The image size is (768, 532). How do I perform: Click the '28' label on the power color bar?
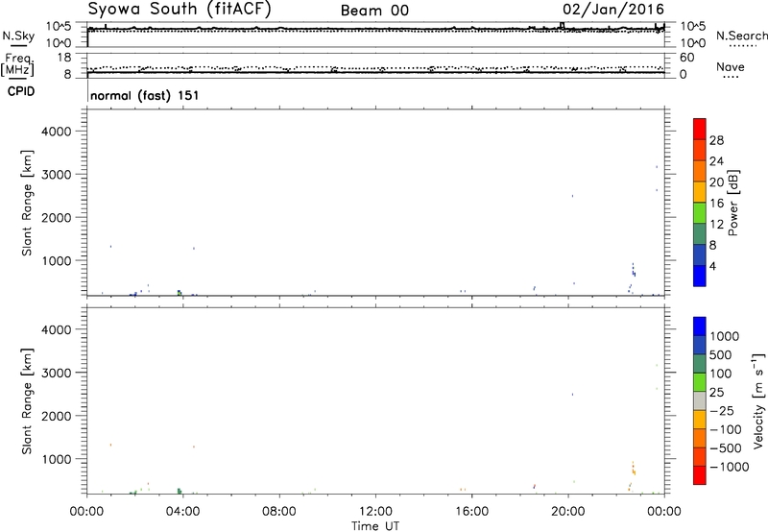[x=716, y=140]
